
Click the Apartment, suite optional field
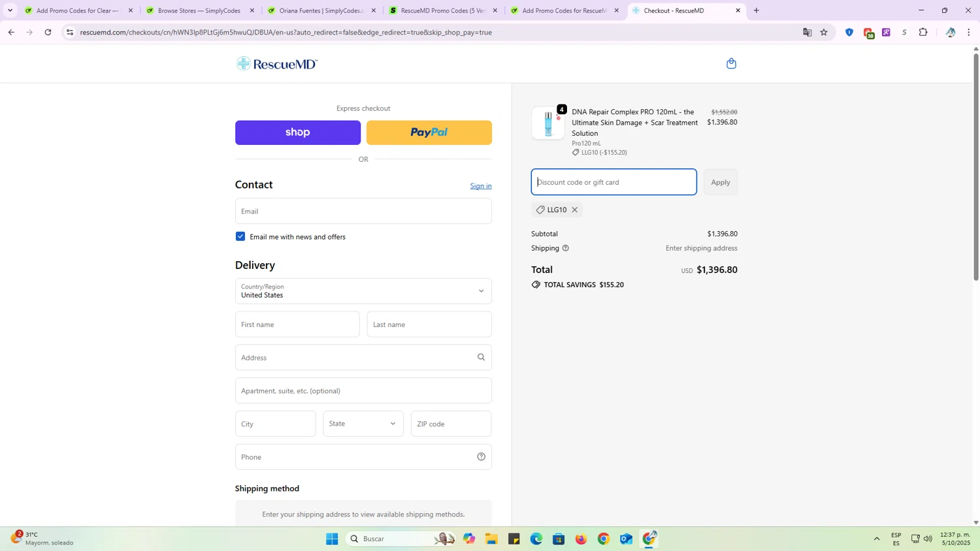(x=363, y=390)
